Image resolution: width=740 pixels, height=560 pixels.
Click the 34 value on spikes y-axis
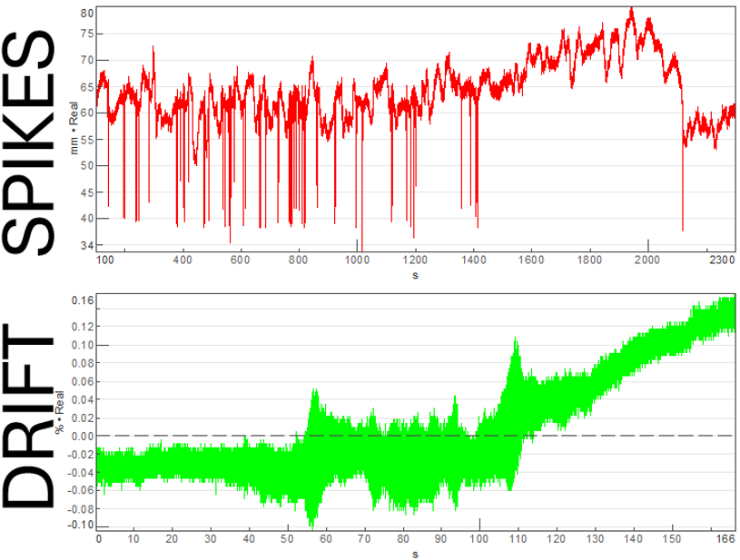(86, 245)
